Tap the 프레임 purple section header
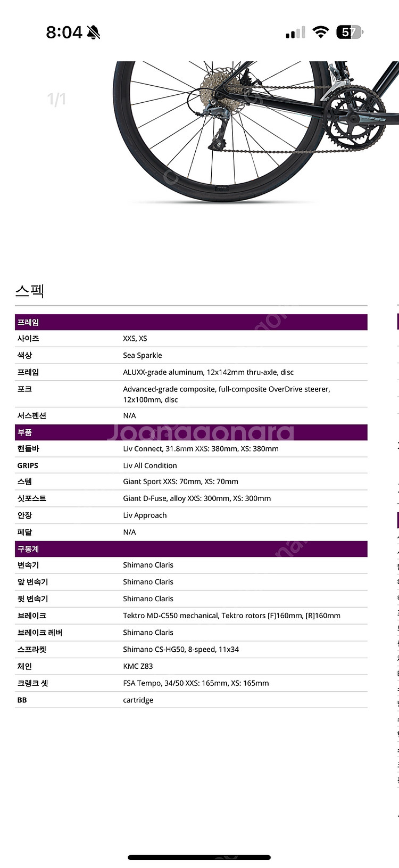This screenshot has width=399, height=868. [x=191, y=322]
